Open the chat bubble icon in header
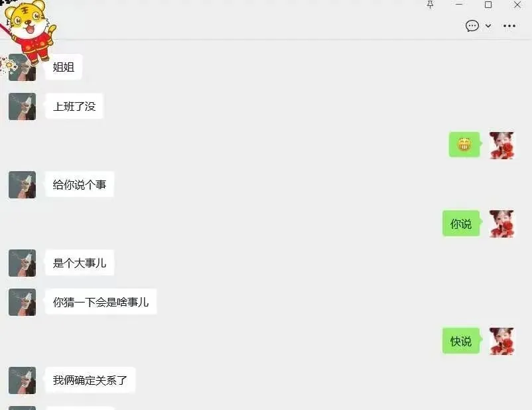532x410 pixels. pos(472,26)
